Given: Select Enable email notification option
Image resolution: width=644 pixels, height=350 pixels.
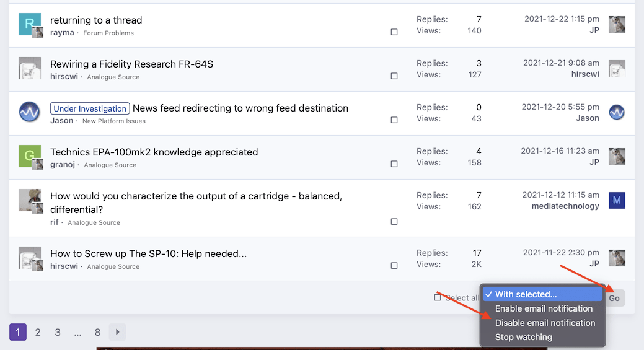Looking at the screenshot, I should click(542, 308).
